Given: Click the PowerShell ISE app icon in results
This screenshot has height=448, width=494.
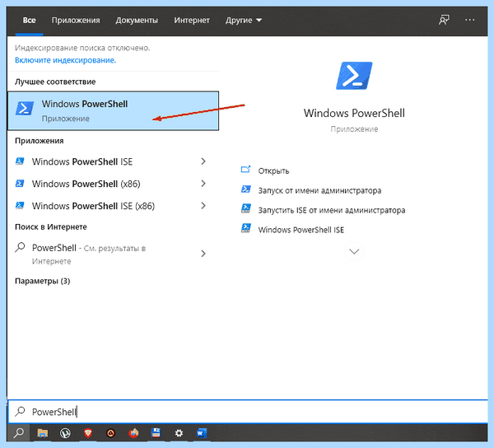Looking at the screenshot, I should pos(20,161).
